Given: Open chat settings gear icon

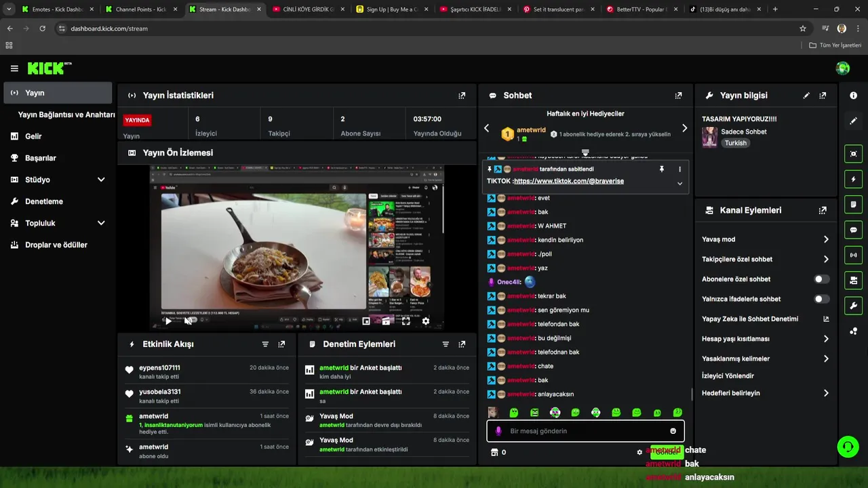Looking at the screenshot, I should (639, 452).
